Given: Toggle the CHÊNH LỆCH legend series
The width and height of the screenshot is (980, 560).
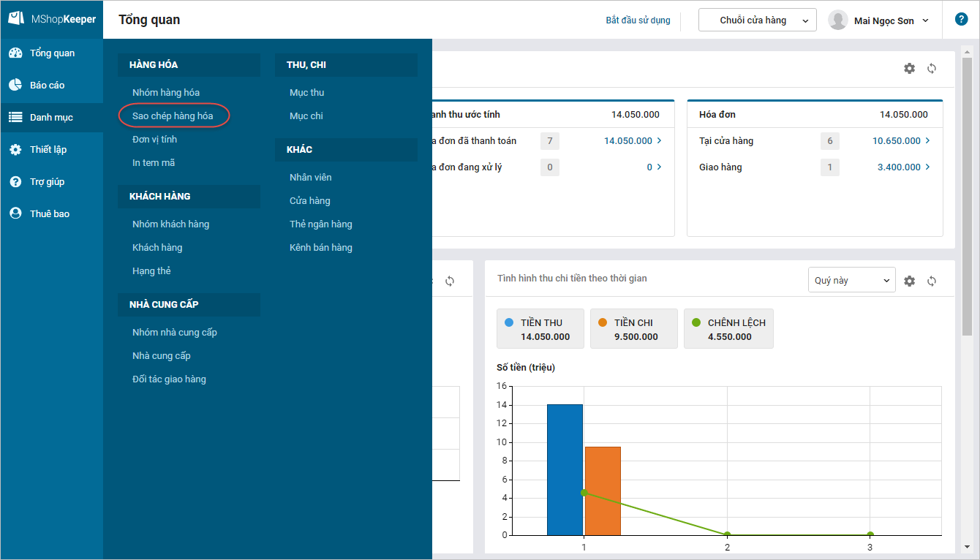Looking at the screenshot, I should coord(728,329).
